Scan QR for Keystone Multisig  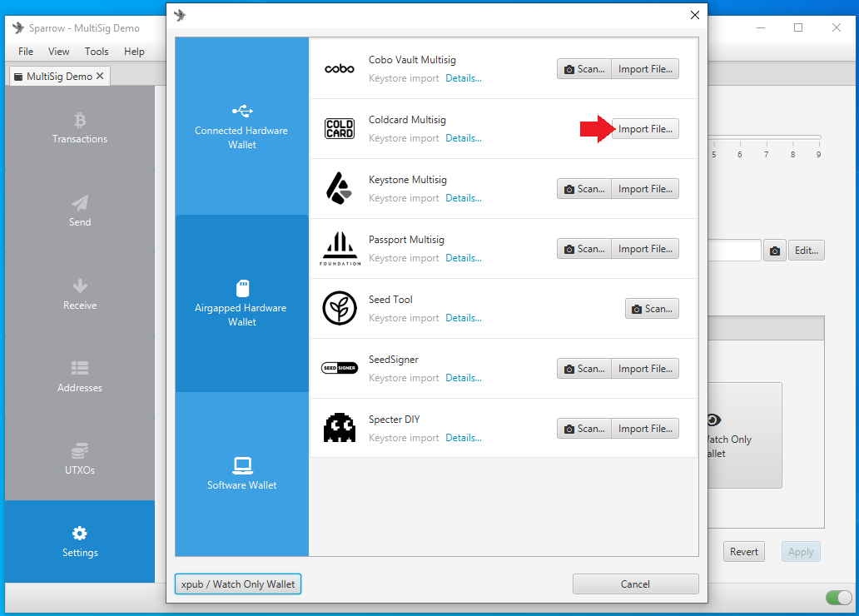584,188
